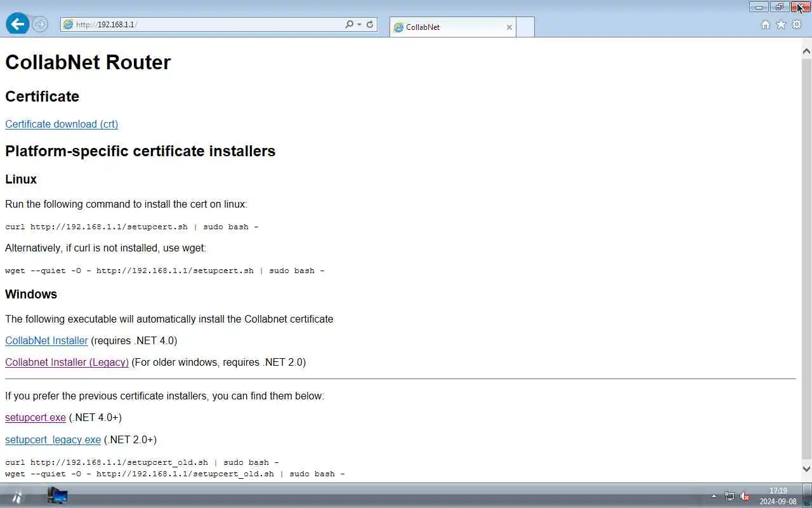Viewport: 812px width, 508px height.
Task: Click the Windows section heading
Action: point(31,294)
